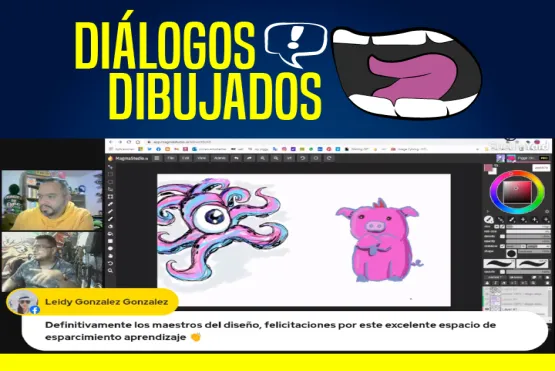The image size is (555, 371).
Task: Select the Ellipse shape tool
Action: [110, 249]
